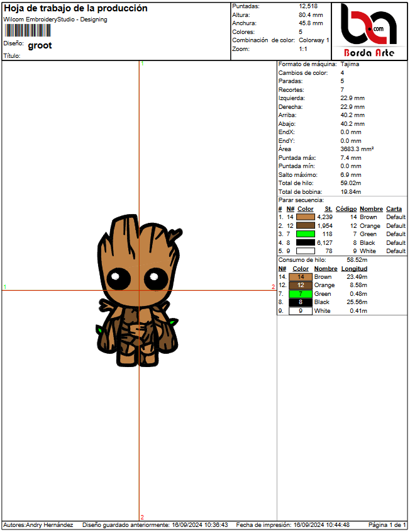Click the Green swatch in stop sequence row 3

coord(305,234)
